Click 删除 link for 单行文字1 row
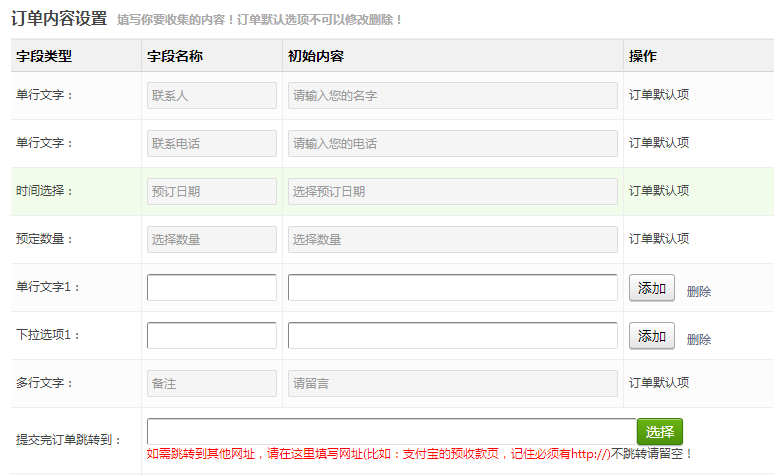This screenshot has height=476, width=774. (699, 291)
